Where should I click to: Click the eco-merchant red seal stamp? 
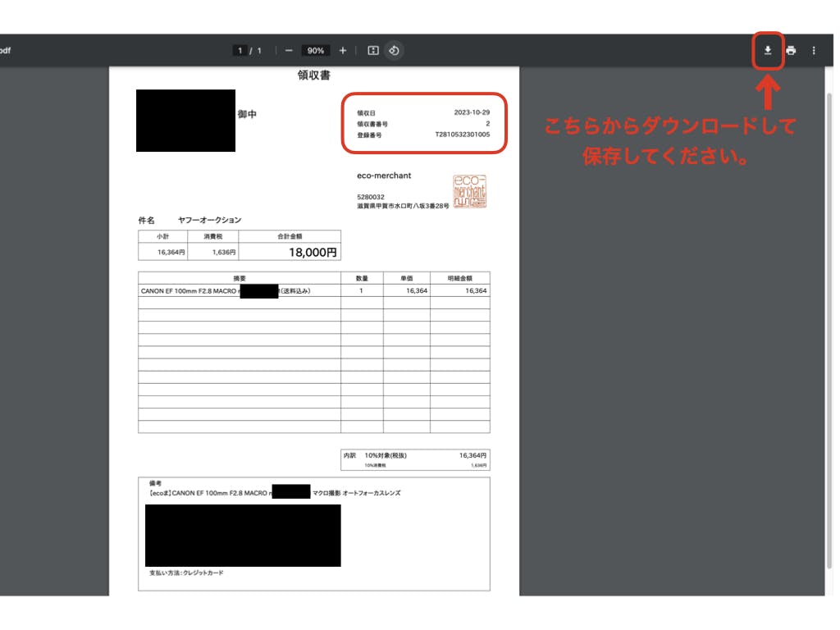[470, 191]
